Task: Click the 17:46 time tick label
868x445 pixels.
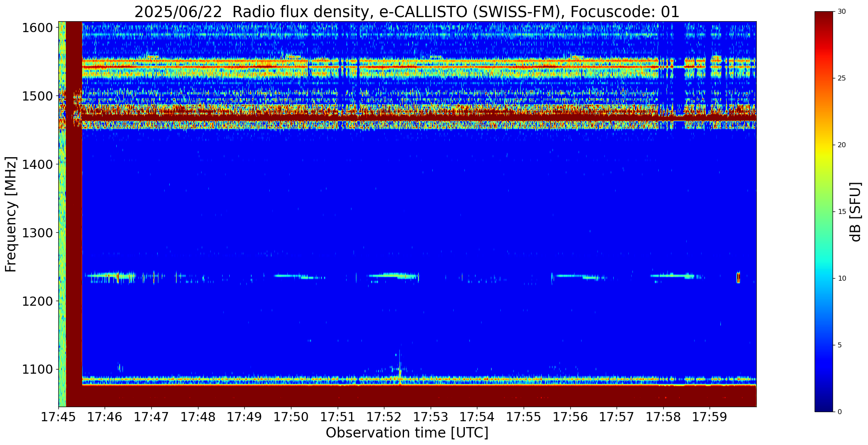Action: pos(105,417)
